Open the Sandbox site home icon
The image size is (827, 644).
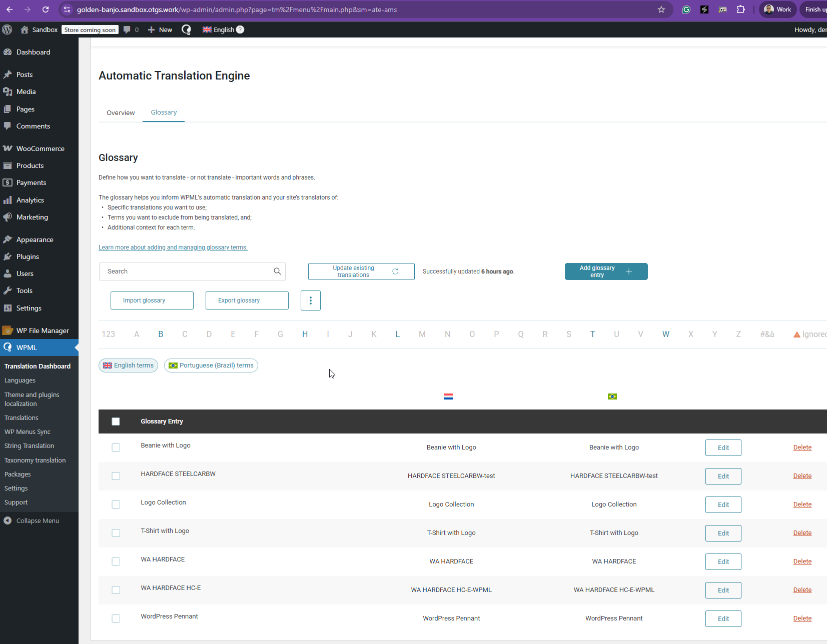(x=24, y=29)
